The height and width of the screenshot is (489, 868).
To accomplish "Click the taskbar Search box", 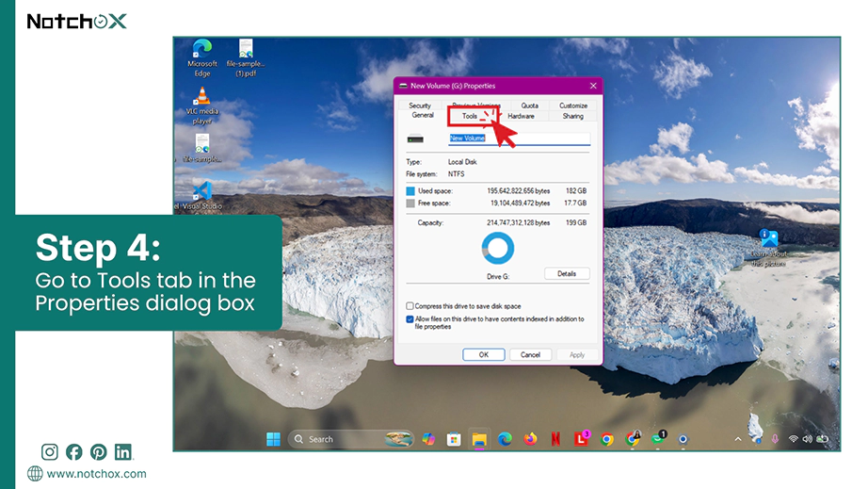I will pos(351,439).
